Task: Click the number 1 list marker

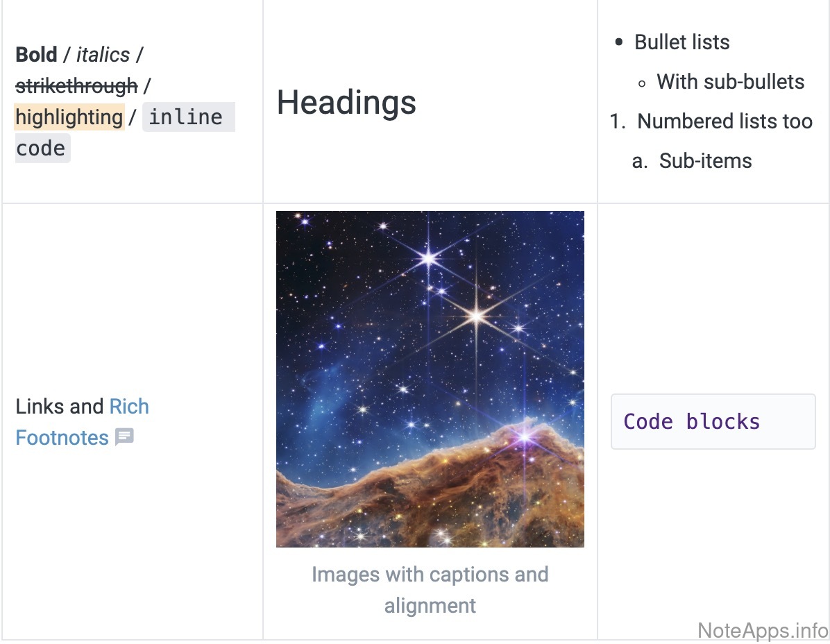Action: click(616, 121)
